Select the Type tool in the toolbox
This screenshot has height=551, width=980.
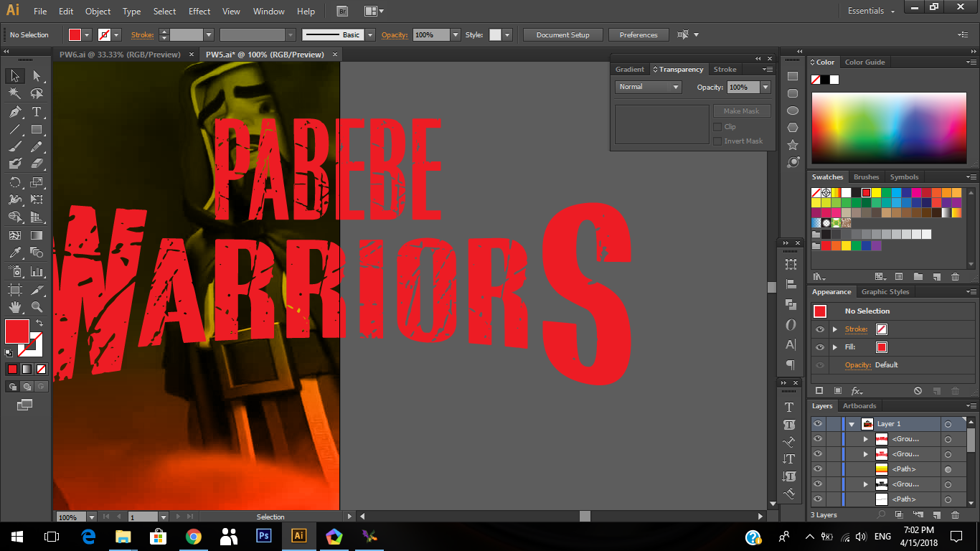pyautogui.click(x=37, y=112)
